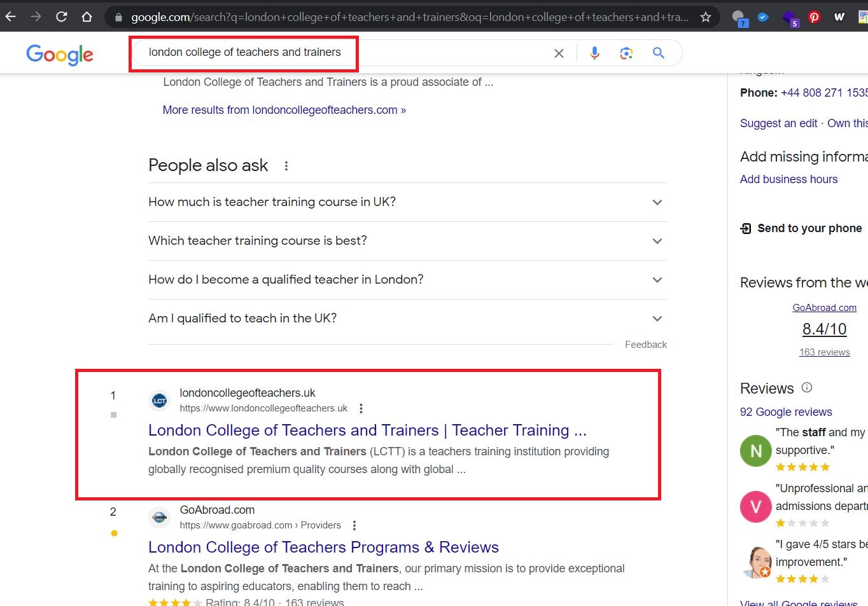Image resolution: width=868 pixels, height=606 pixels.
Task: Expand "Am I qualified to teach in the UK?"
Action: [657, 319]
